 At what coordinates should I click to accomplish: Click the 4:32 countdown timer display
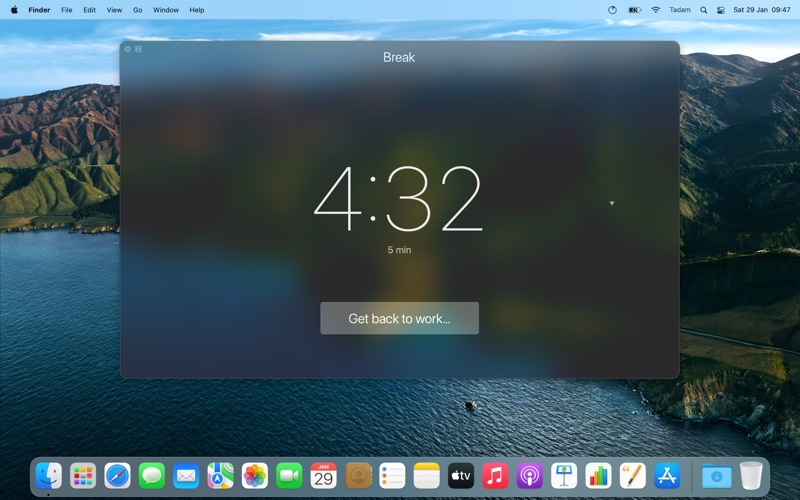point(398,199)
